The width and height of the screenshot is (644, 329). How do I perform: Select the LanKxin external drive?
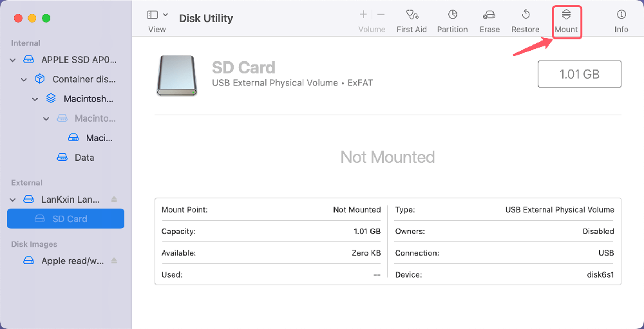(66, 200)
